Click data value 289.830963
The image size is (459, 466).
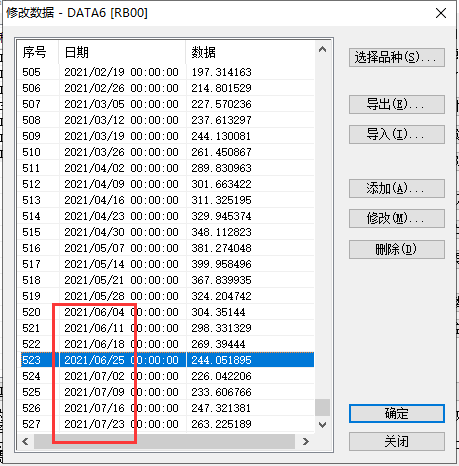coord(221,168)
